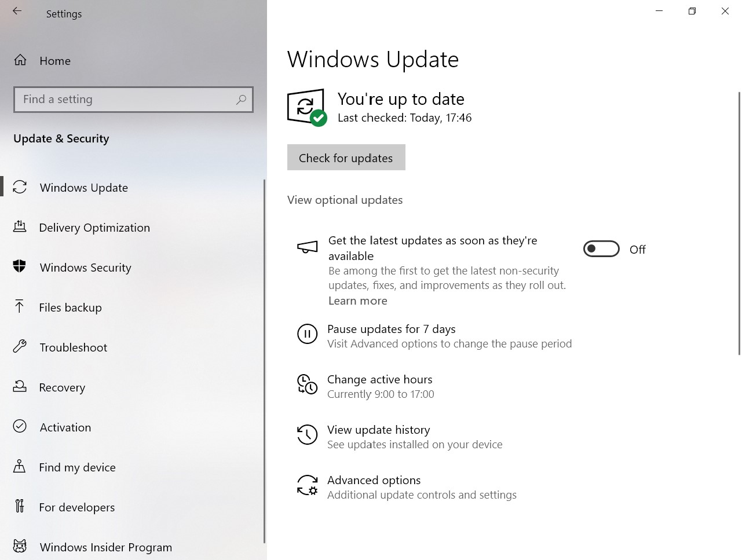
Task: Open Change active hours
Action: click(x=379, y=379)
